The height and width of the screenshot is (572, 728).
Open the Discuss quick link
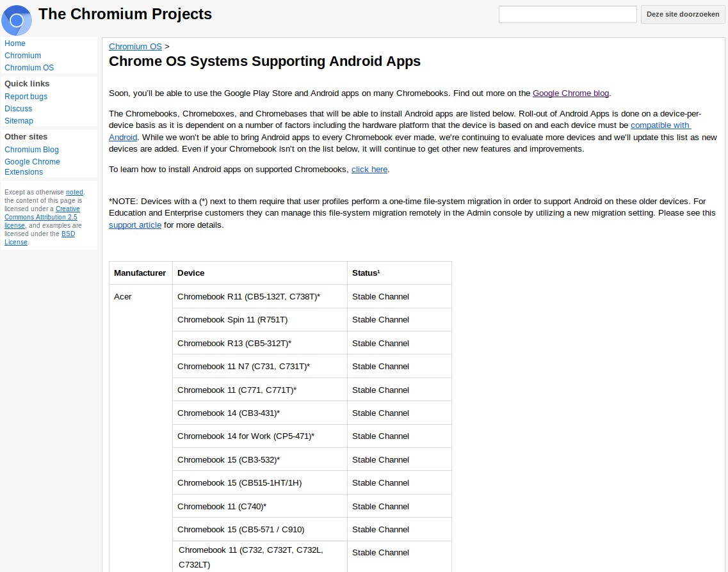18,109
